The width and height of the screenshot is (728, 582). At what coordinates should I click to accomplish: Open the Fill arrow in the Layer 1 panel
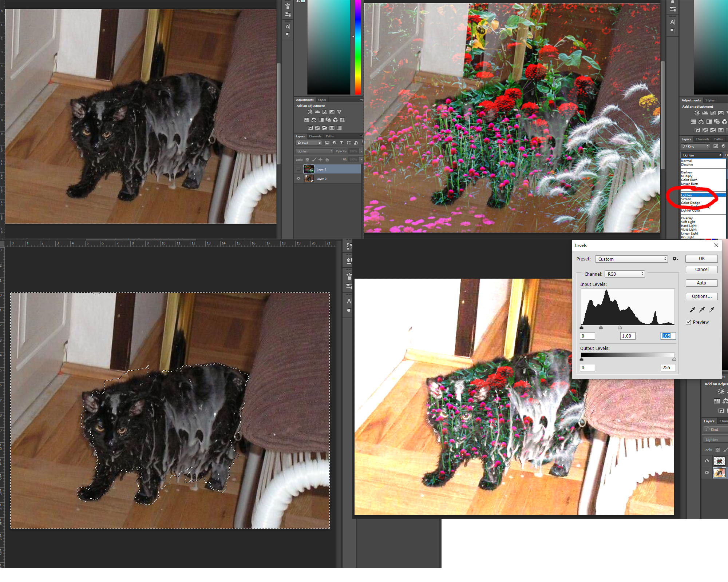[x=361, y=160]
